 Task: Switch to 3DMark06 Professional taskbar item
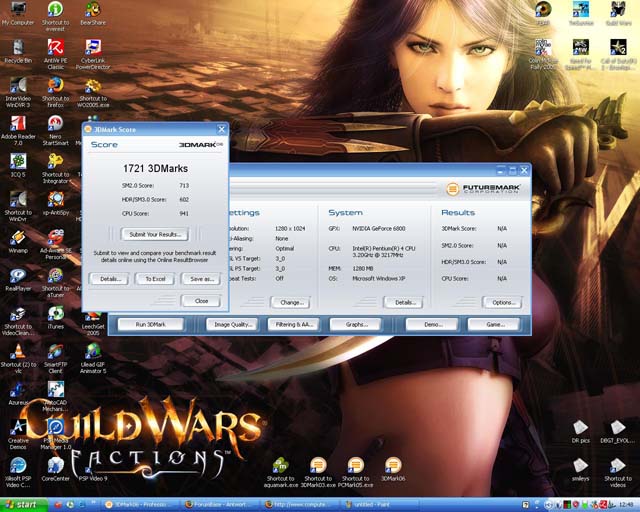(140, 505)
